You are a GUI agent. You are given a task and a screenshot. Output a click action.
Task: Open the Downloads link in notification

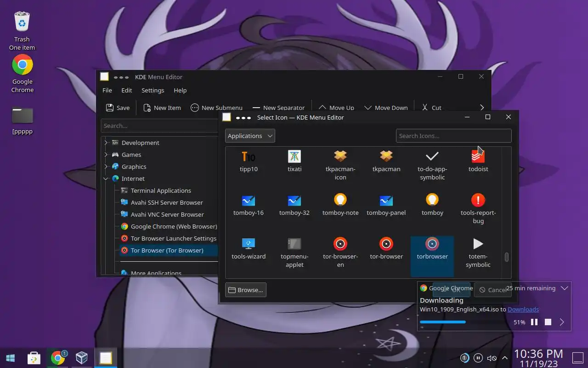523,309
